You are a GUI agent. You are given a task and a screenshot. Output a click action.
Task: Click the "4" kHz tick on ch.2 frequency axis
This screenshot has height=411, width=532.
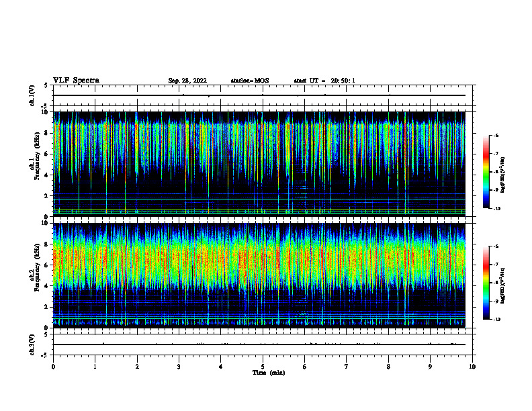pyautogui.click(x=47, y=286)
